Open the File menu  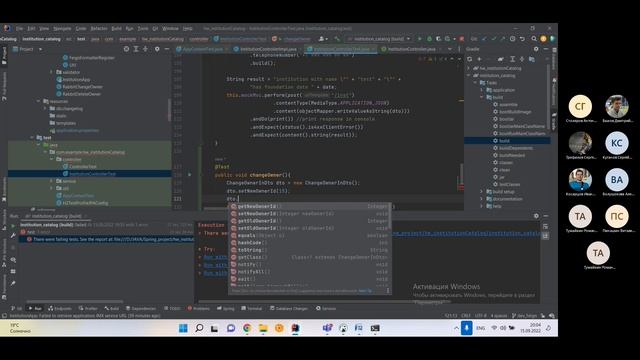(19, 29)
